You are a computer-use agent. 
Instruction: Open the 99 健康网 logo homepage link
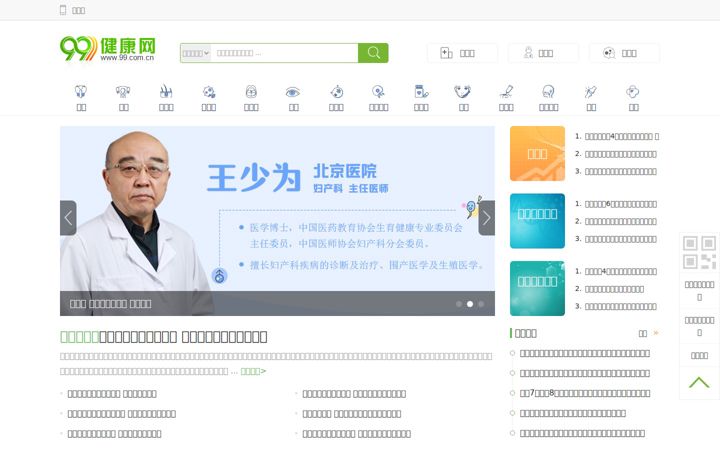(x=108, y=49)
